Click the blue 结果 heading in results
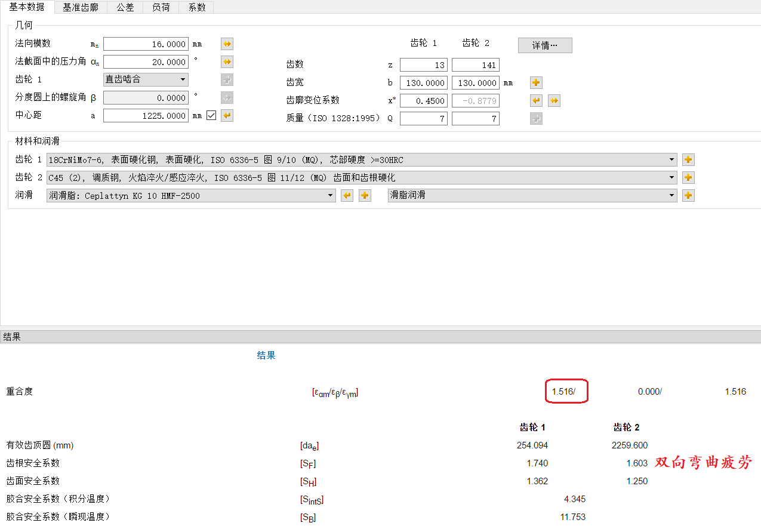 [x=266, y=355]
